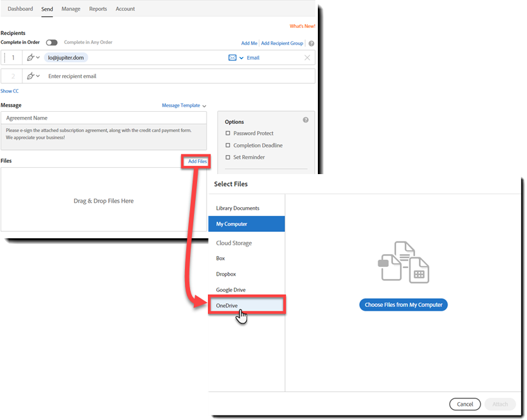Screen dimensions: 527x420
Task: Switch to the Manage tab
Action: 71,9
